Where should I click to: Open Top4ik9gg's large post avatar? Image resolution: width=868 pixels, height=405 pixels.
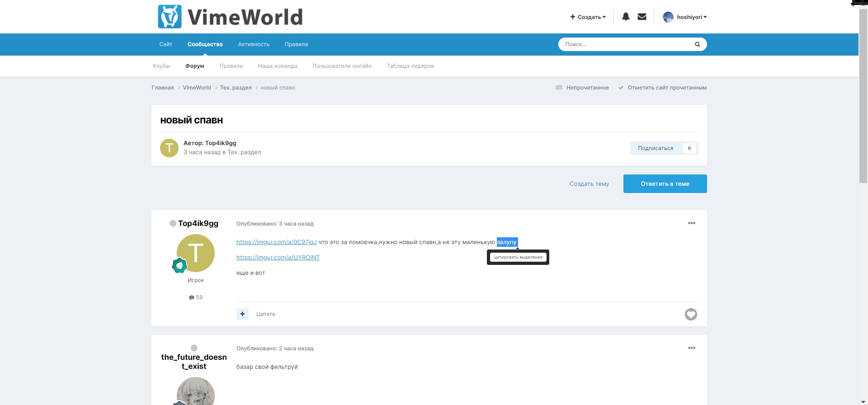click(195, 253)
